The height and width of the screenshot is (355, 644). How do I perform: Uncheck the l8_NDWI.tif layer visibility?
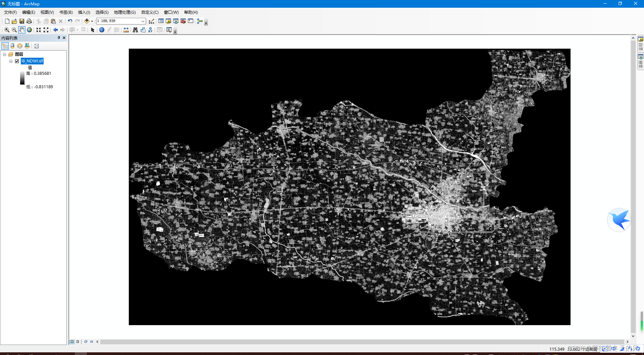(x=17, y=61)
